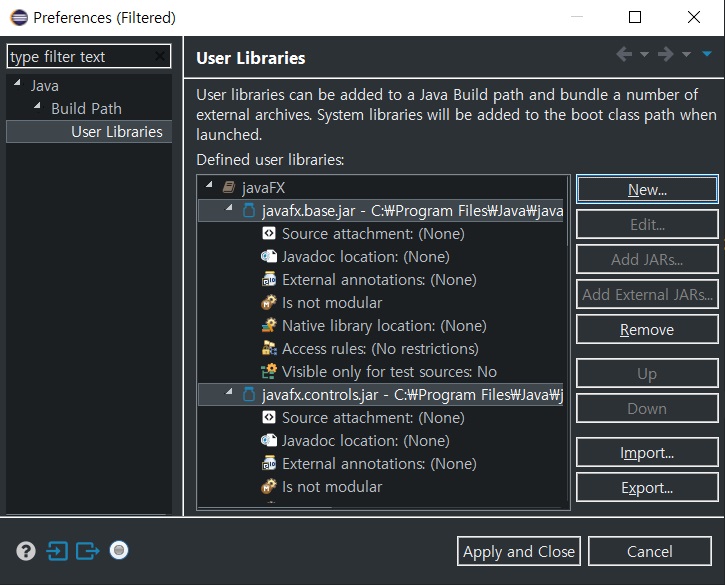Select 'External annotations: (None)' under javafx.controls.jar
Viewport: 725px width, 585px height.
[379, 464]
